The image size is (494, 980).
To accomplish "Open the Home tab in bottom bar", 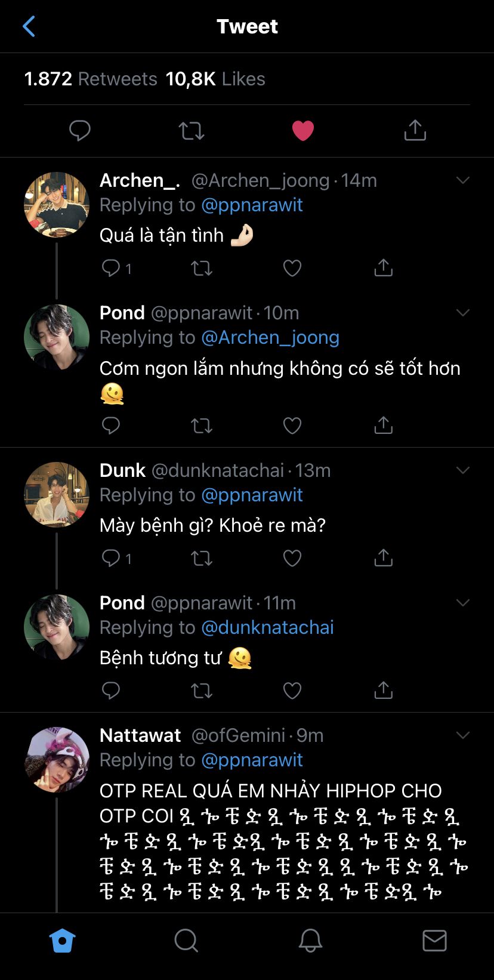I will (62, 941).
